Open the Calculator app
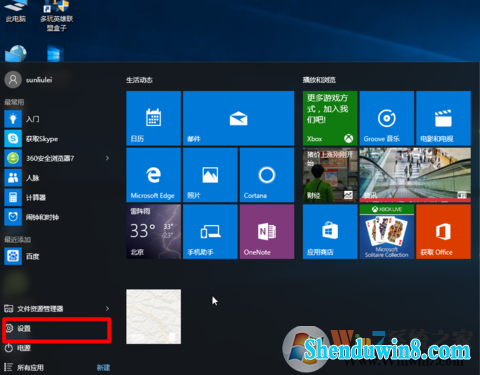This screenshot has width=480, height=375. (57, 198)
